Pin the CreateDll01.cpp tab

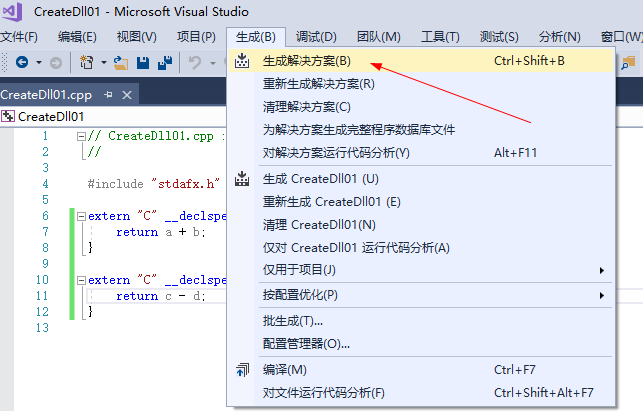click(108, 95)
